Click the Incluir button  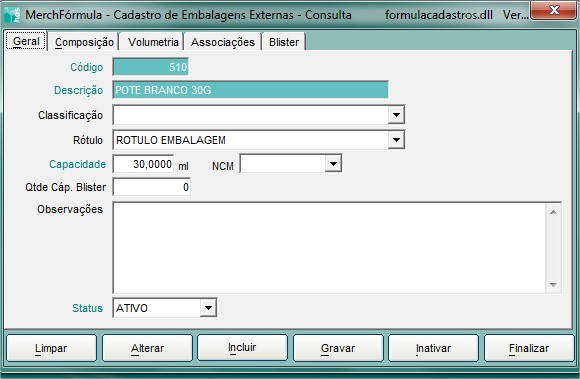[x=242, y=347]
